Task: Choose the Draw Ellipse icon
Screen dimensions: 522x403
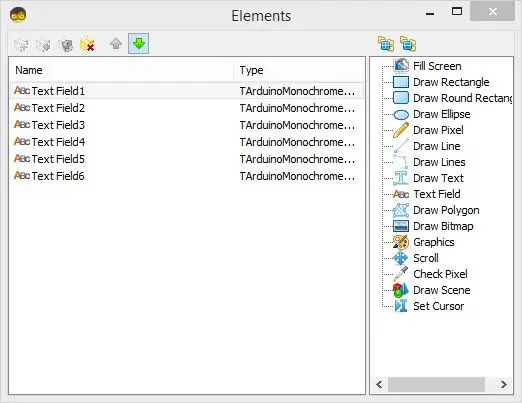Action: 401,114
